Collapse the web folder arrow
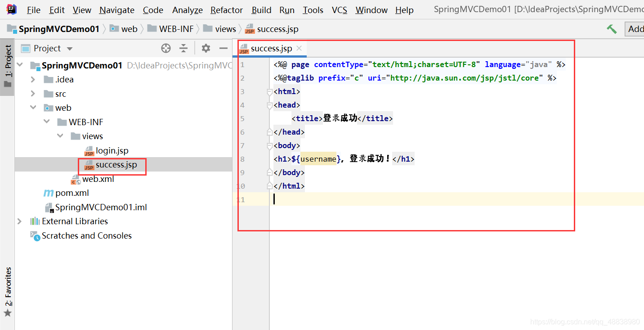644x330 pixels. 33,108
